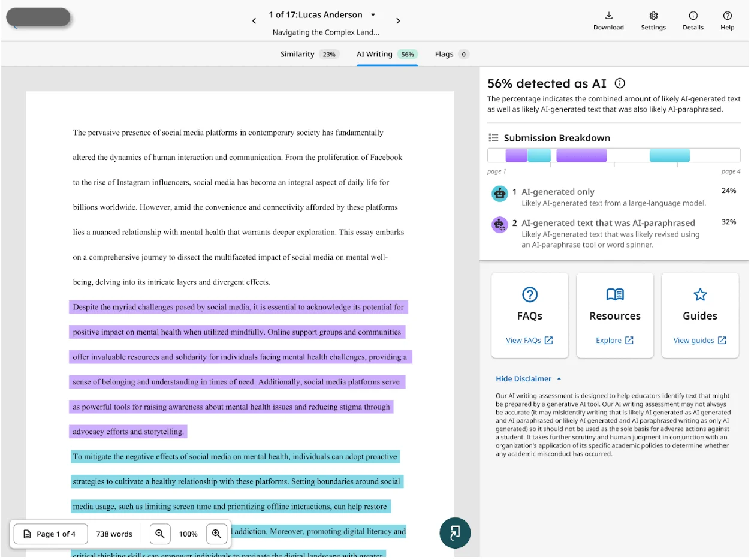754x560 pixels.
Task: Click first purple segment in breakdown bar
Action: [x=517, y=155]
